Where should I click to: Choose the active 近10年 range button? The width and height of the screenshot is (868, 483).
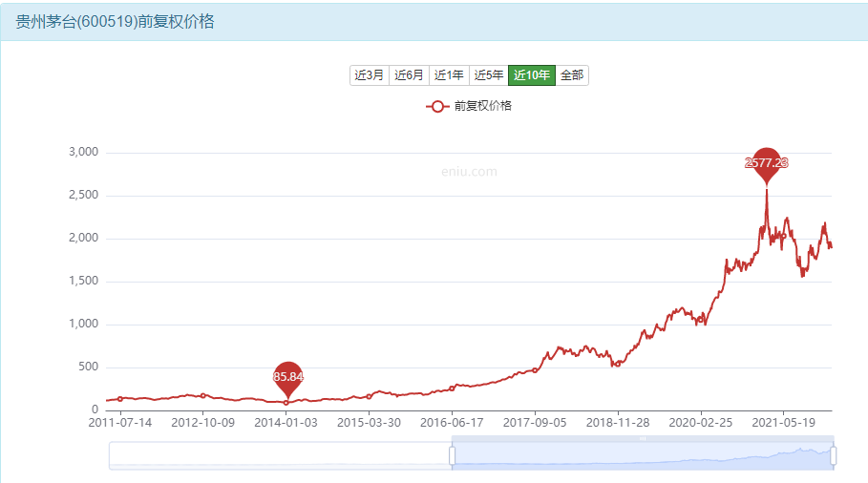[x=532, y=75]
